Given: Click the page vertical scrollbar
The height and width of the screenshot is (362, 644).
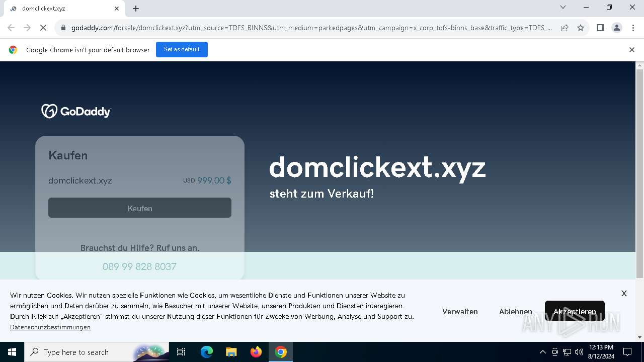Looking at the screenshot, I should 639,173.
